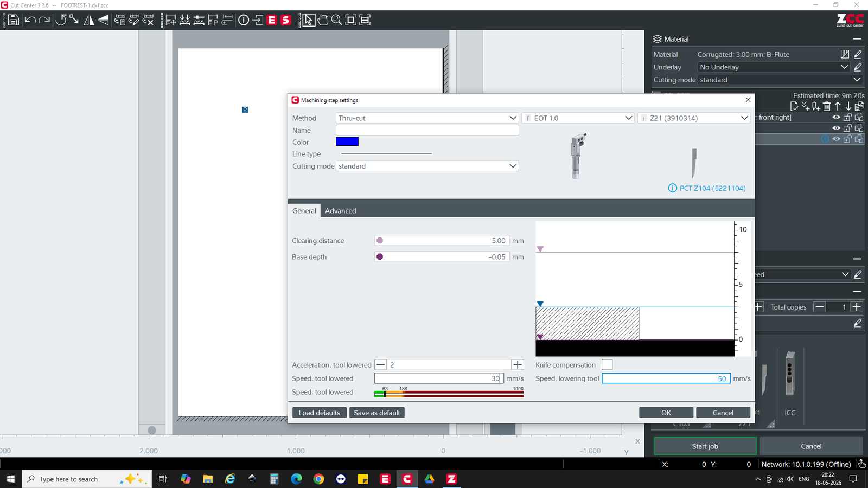The width and height of the screenshot is (868, 488).
Task: Switch to the Advanced tab
Action: click(x=341, y=211)
